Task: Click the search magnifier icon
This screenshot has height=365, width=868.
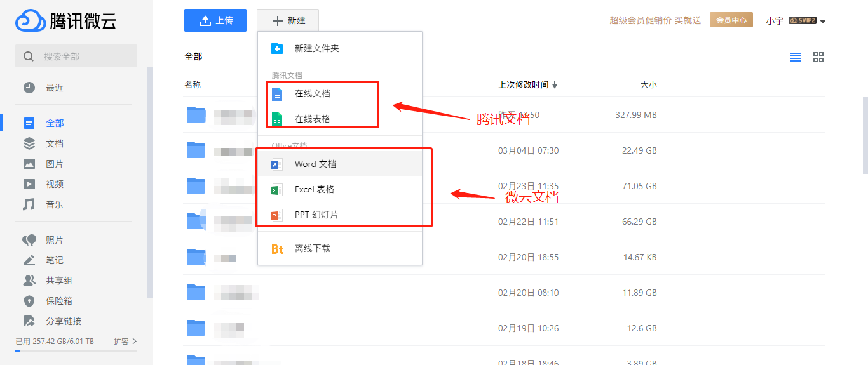Action: 29,56
